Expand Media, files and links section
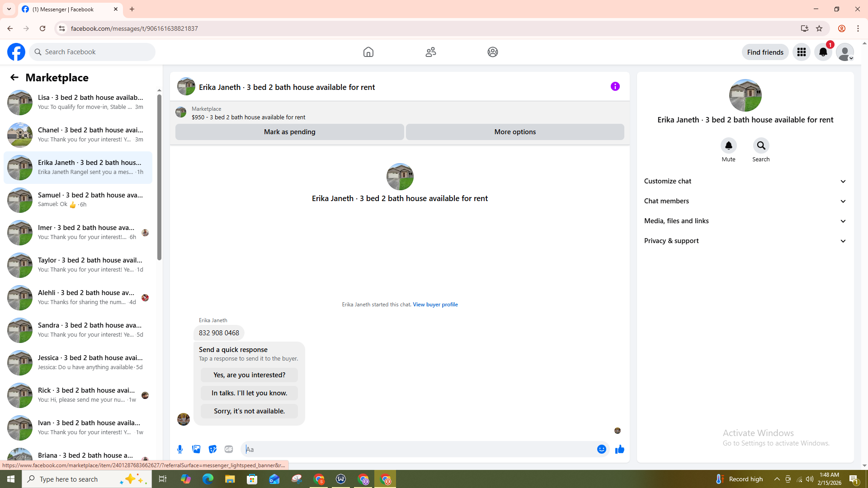The height and width of the screenshot is (488, 868). (745, 221)
